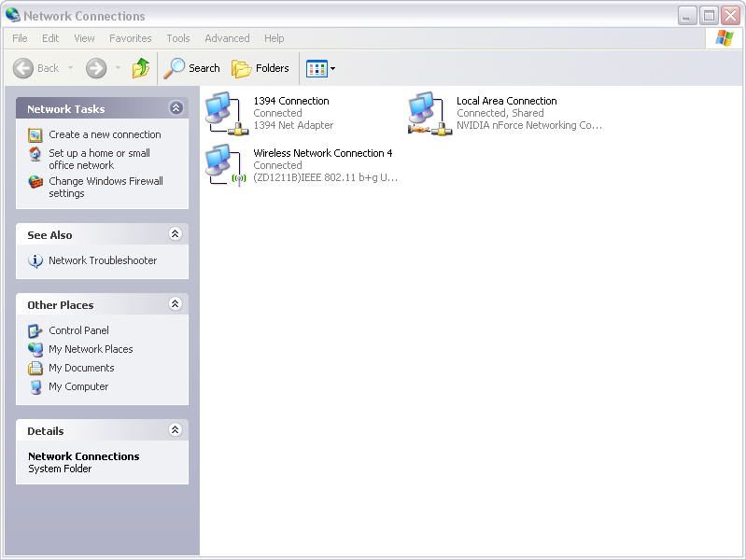Image resolution: width=746 pixels, height=560 pixels.
Task: Minimize the Network Connections window
Action: pyautogui.click(x=687, y=16)
